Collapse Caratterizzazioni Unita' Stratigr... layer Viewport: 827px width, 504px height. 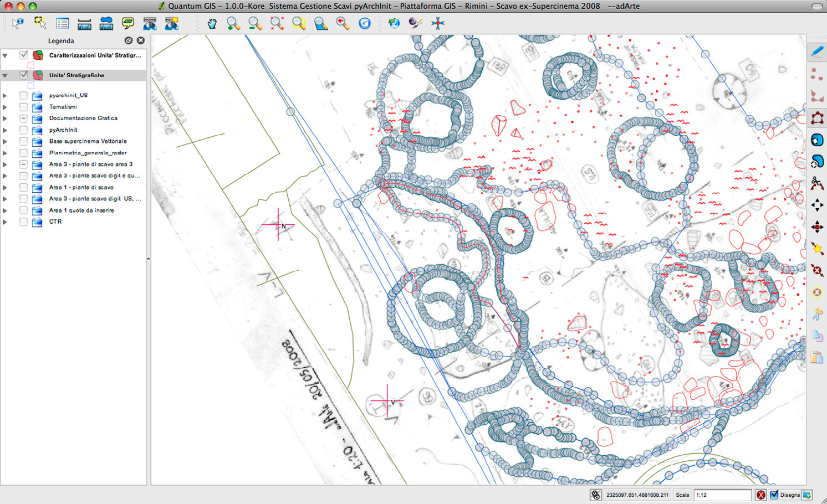click(5, 55)
